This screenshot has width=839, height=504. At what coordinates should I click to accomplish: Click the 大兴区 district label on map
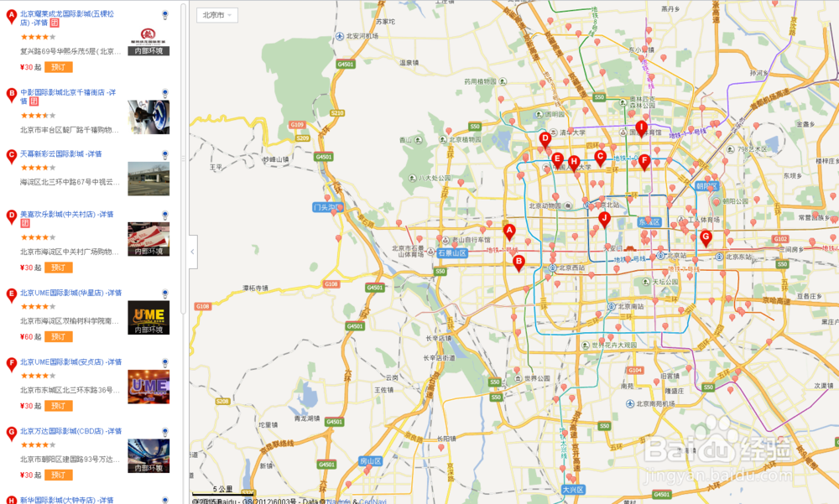click(x=573, y=490)
